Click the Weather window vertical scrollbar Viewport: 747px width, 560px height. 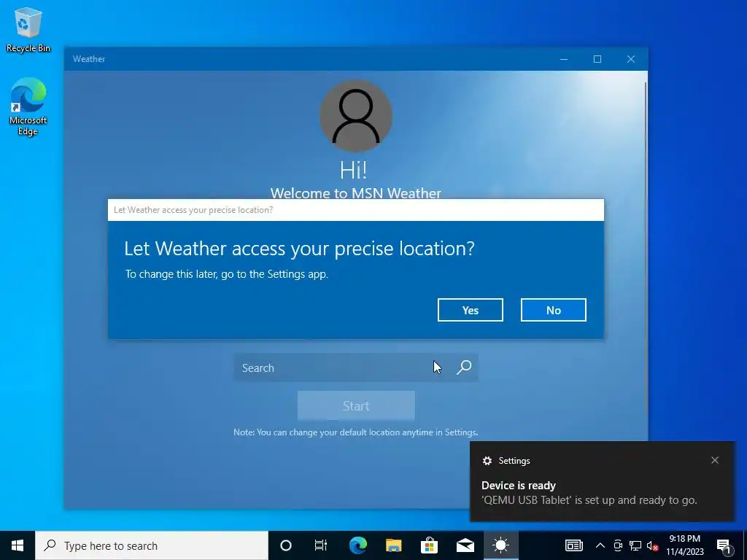tap(646, 248)
